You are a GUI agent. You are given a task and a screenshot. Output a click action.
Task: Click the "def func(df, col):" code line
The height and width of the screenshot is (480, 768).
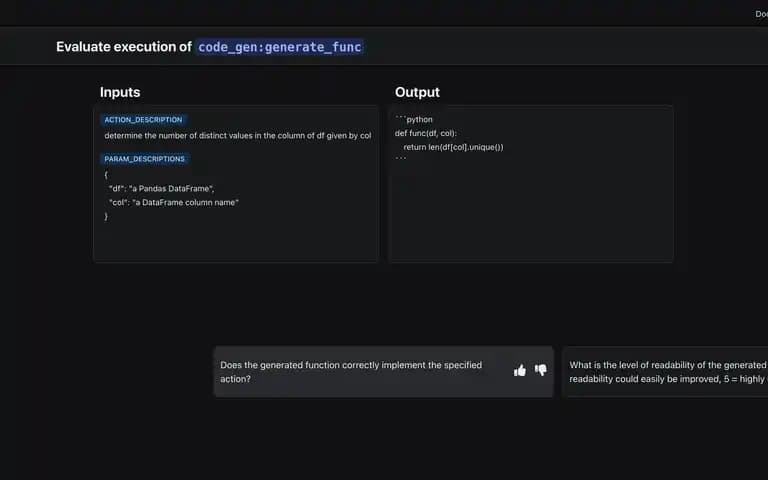(426, 133)
